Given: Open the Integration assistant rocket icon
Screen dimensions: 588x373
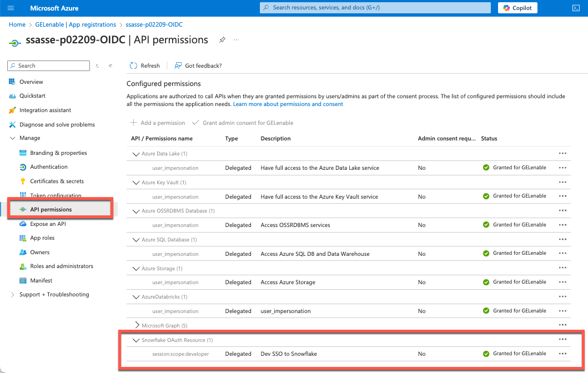Looking at the screenshot, I should pos(12,110).
